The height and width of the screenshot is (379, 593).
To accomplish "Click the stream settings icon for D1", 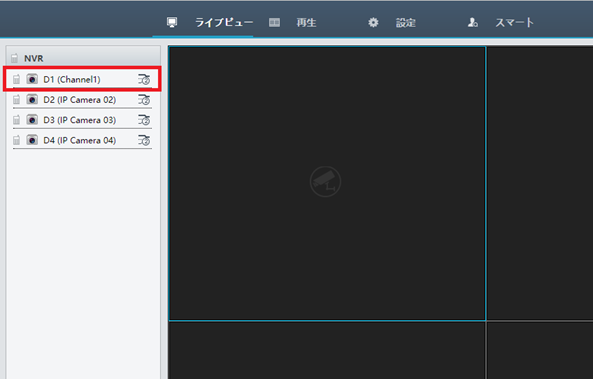I will pyautogui.click(x=144, y=79).
